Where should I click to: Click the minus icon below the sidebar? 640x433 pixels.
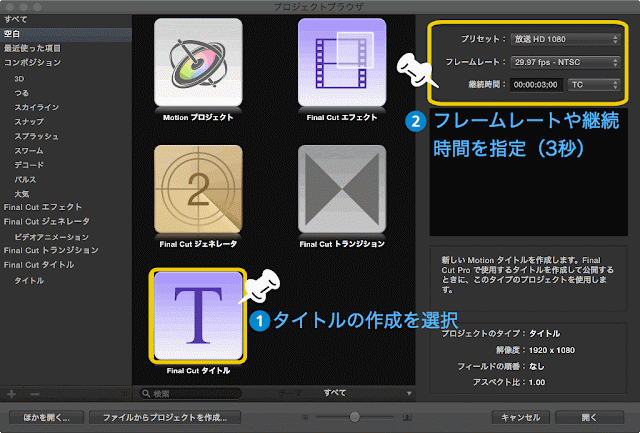pos(35,394)
